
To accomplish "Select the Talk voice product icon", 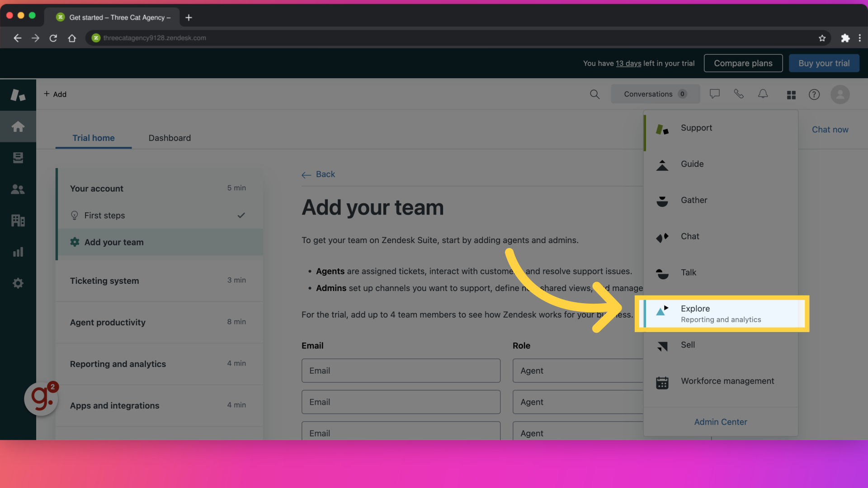I will click(x=662, y=273).
